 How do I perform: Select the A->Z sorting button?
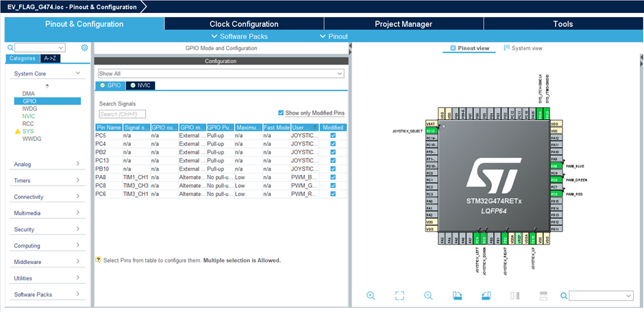pos(51,58)
